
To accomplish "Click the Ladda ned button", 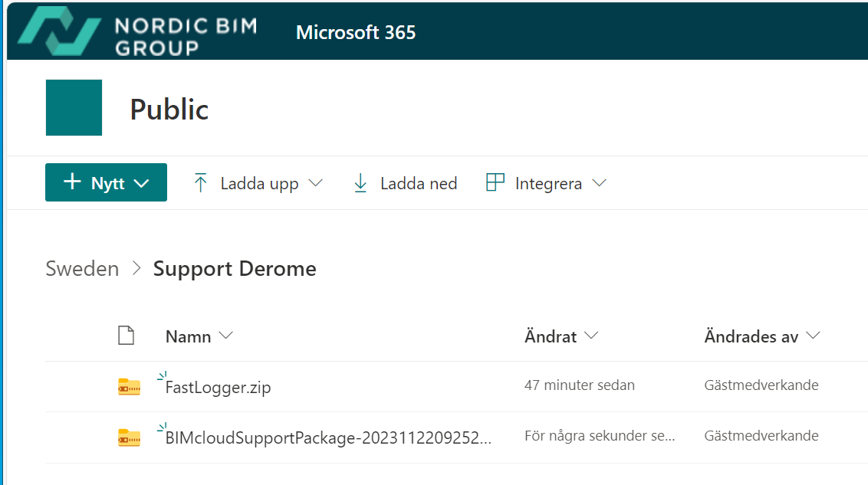I will point(418,183).
